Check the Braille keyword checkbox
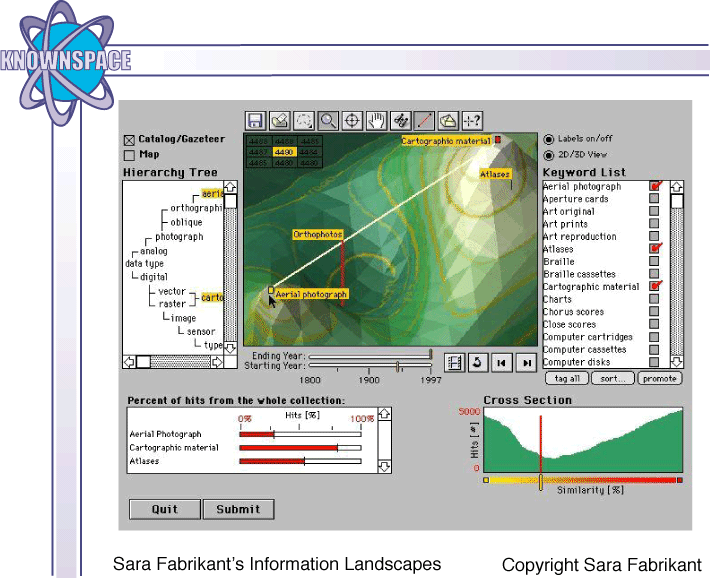The height and width of the screenshot is (579, 710). coord(654,262)
